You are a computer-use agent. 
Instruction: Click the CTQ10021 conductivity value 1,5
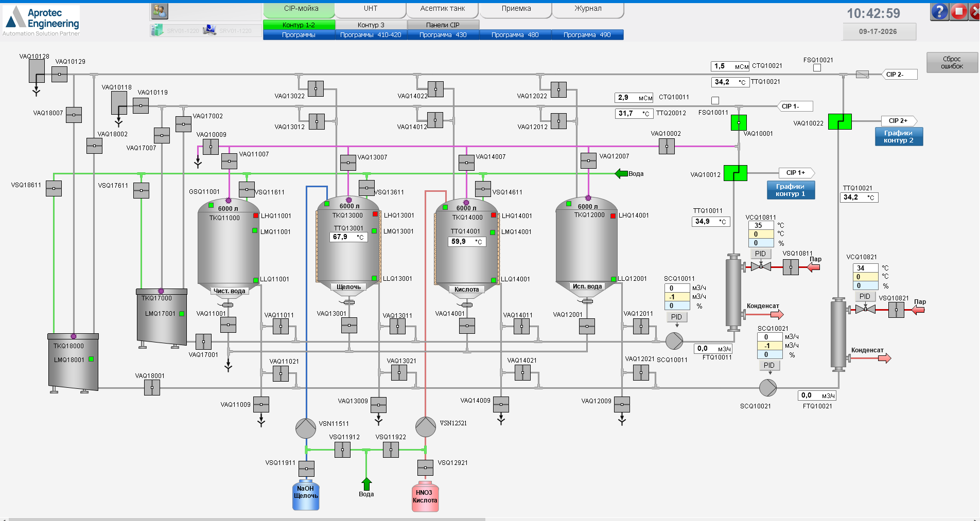coord(730,66)
